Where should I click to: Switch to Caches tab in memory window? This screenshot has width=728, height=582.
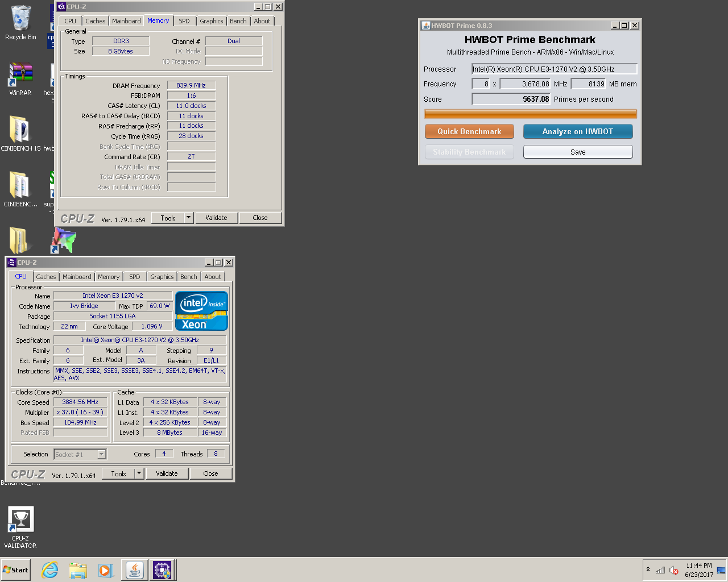(x=96, y=21)
